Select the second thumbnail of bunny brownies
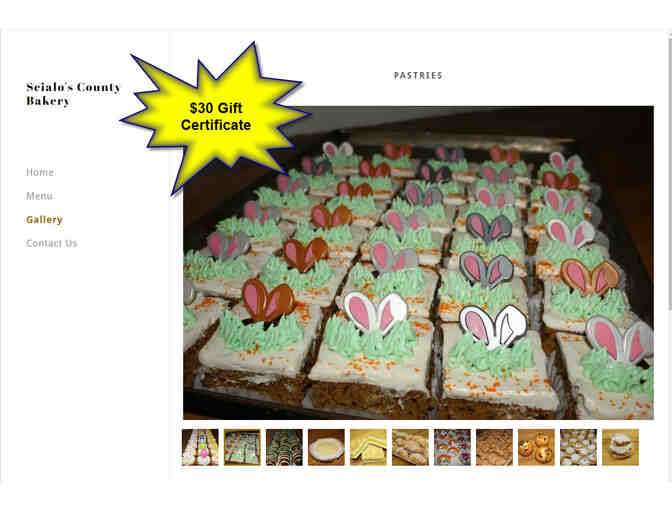Viewport: 672px width, 510px height. click(x=242, y=447)
